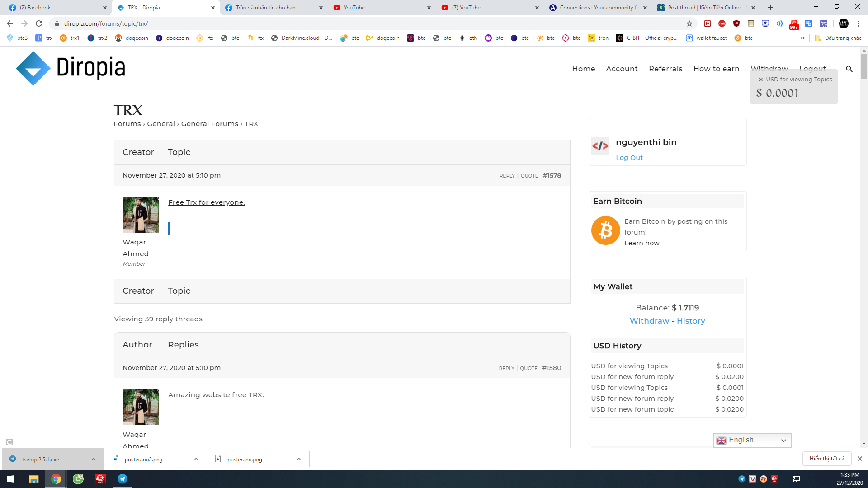Viewport: 868px width, 488px height.
Task: Open the Referrals menu item
Action: [665, 69]
